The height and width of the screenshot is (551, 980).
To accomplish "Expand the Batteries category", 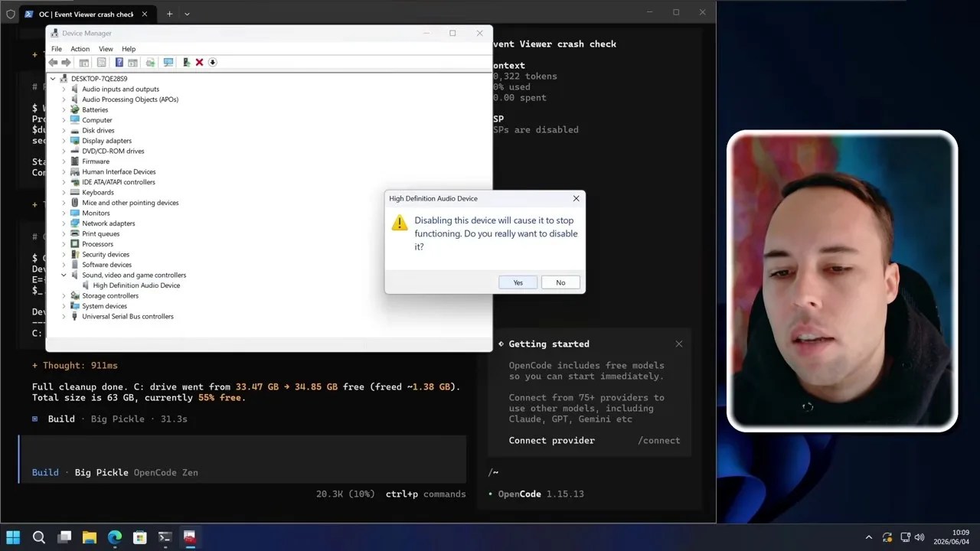I will click(x=64, y=109).
